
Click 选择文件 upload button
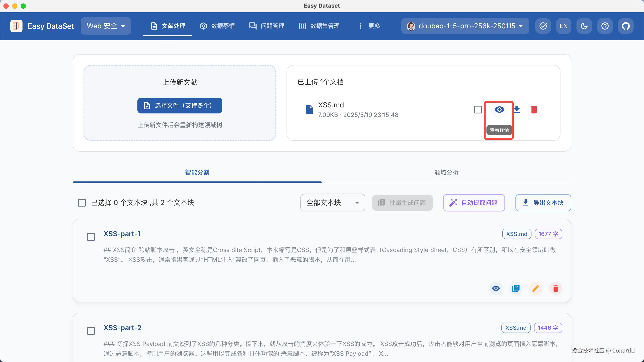click(180, 106)
